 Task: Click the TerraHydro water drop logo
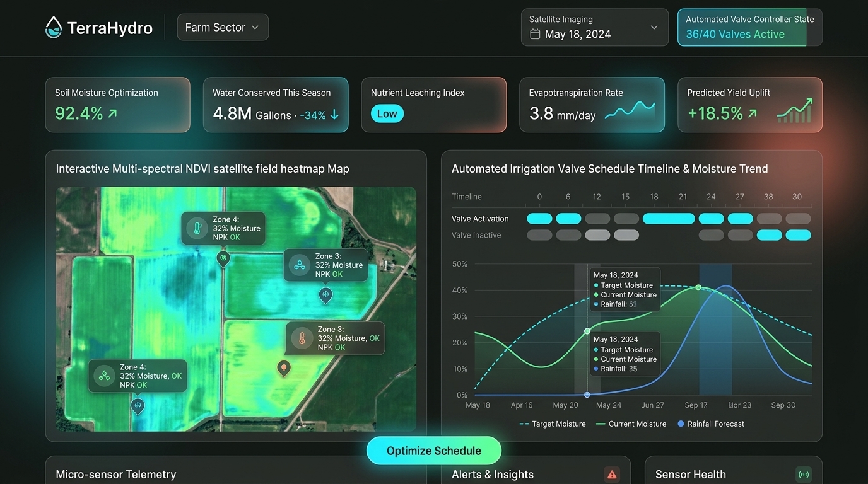tap(54, 27)
